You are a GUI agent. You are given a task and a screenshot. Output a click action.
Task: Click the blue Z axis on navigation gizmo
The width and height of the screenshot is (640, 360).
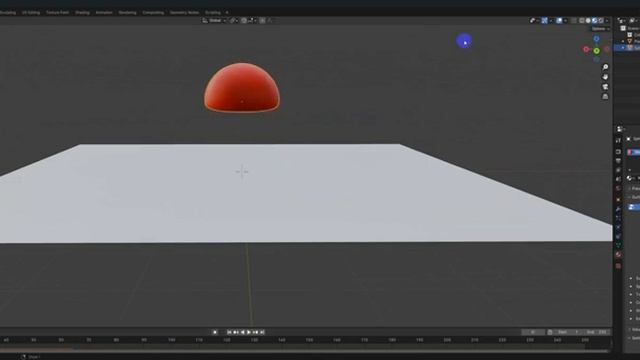596,39
